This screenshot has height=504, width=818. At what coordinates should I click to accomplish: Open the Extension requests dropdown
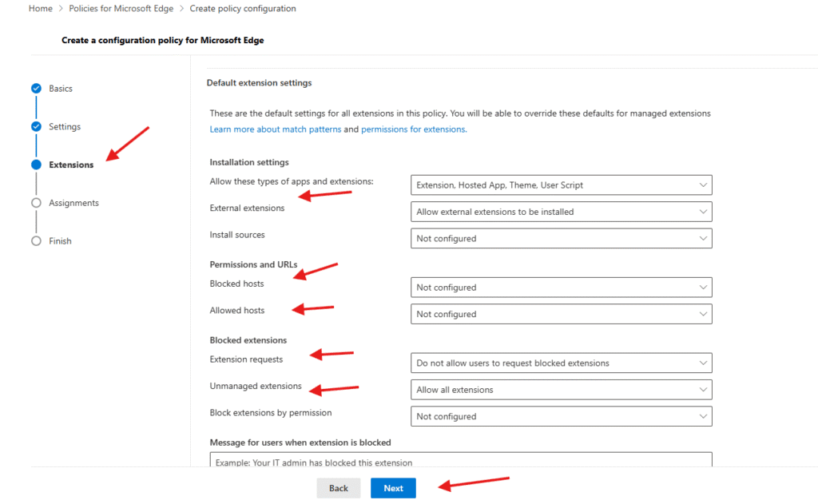tap(561, 363)
